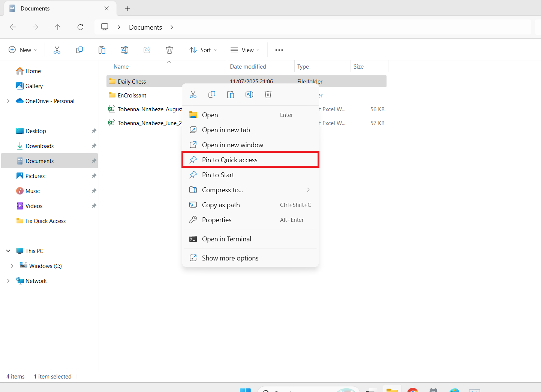Choose Show more options
Screen dimensions: 541x392
[230, 258]
